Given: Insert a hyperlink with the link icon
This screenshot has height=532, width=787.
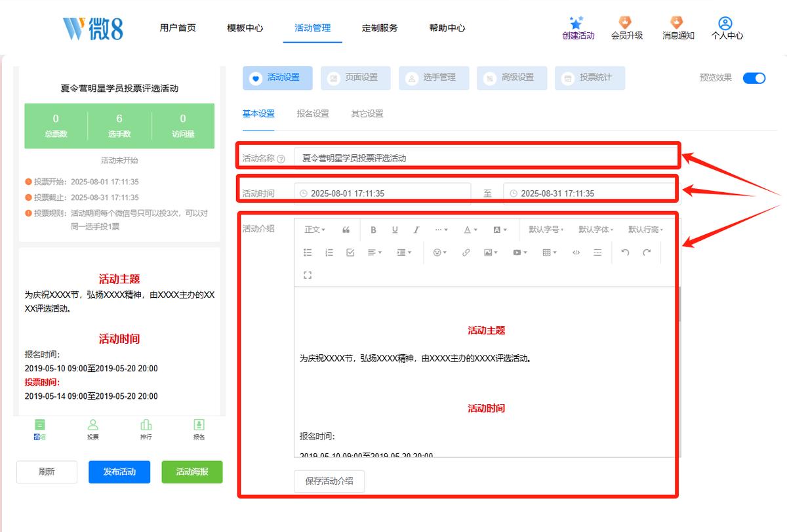Looking at the screenshot, I should coord(466,253).
